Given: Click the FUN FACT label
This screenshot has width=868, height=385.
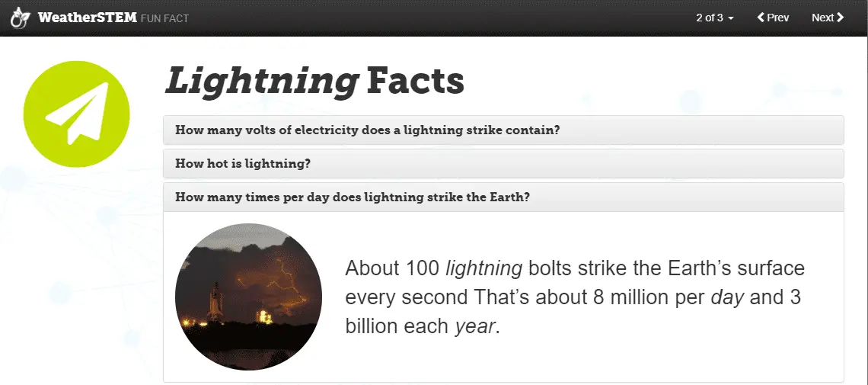Looking at the screenshot, I should click(x=164, y=18).
